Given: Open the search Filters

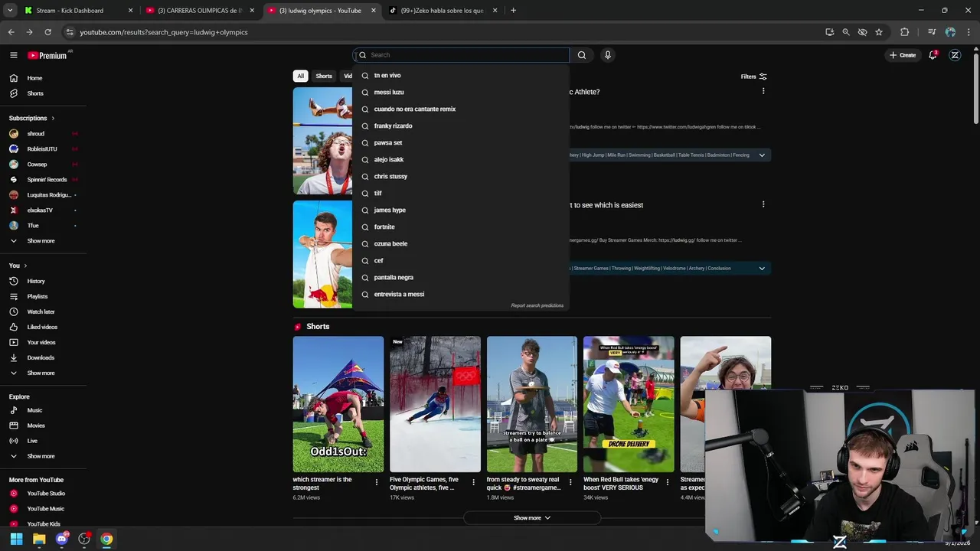Looking at the screenshot, I should click(753, 77).
